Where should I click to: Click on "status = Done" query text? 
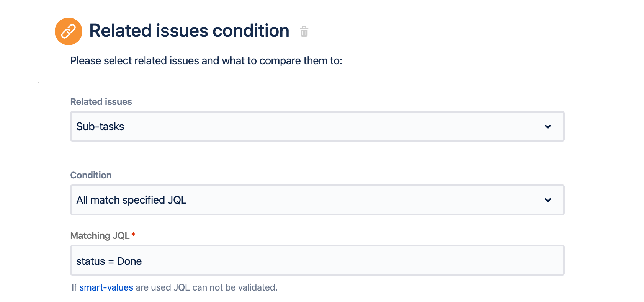pos(109,261)
